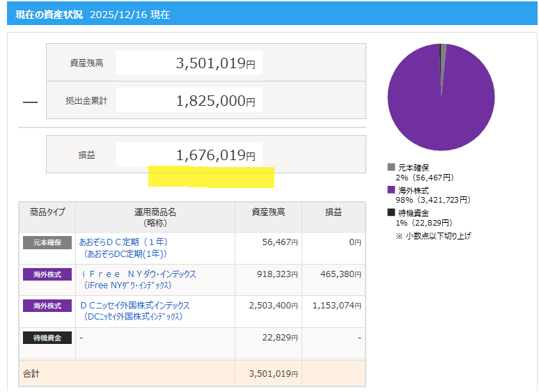Click the black 待機資金 badge in the table

click(x=47, y=338)
